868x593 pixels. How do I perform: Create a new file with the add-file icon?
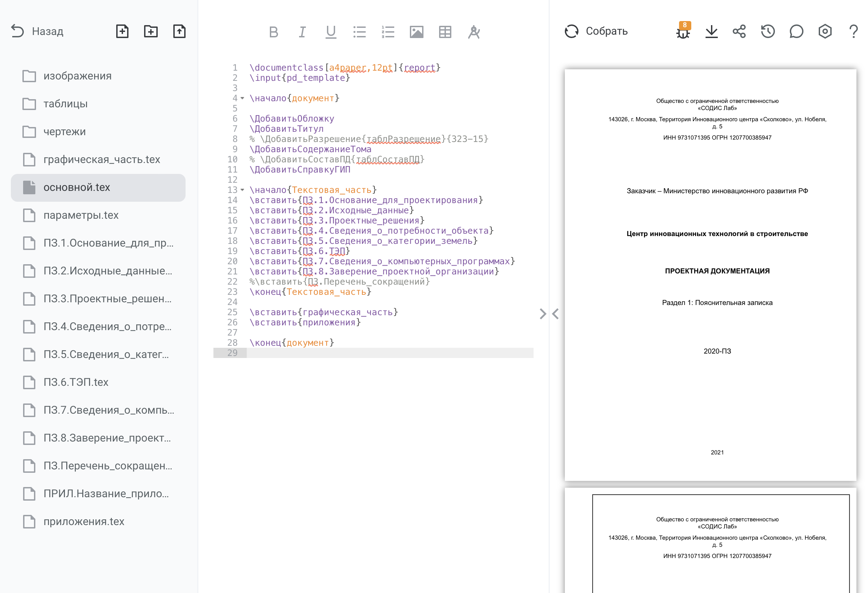pyautogui.click(x=122, y=31)
